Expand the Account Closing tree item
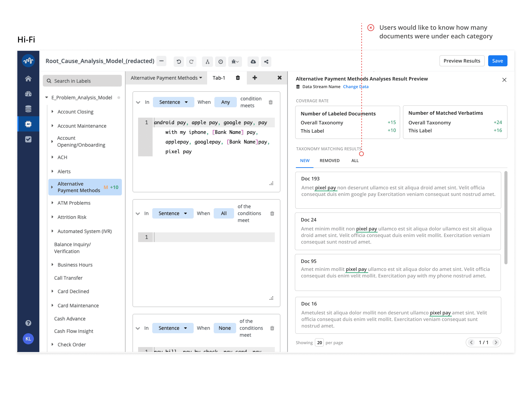Viewport: 532px width, 397px height. tap(53, 111)
